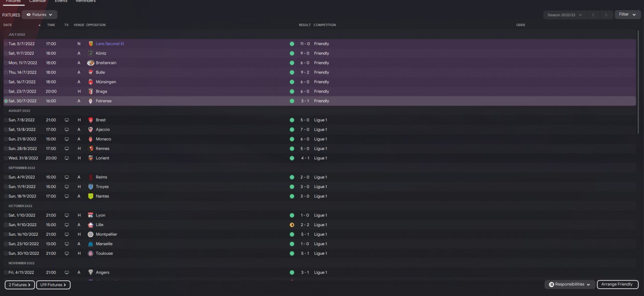Toggle the checked circle on Sat 30/7/2022 fixture

tap(6, 101)
